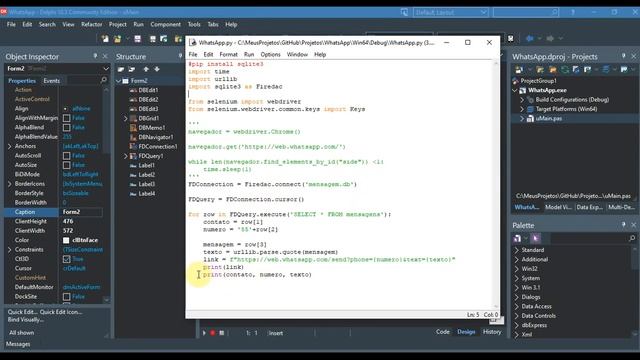Pin the Projects panel

pyautogui.click(x=623, y=56)
